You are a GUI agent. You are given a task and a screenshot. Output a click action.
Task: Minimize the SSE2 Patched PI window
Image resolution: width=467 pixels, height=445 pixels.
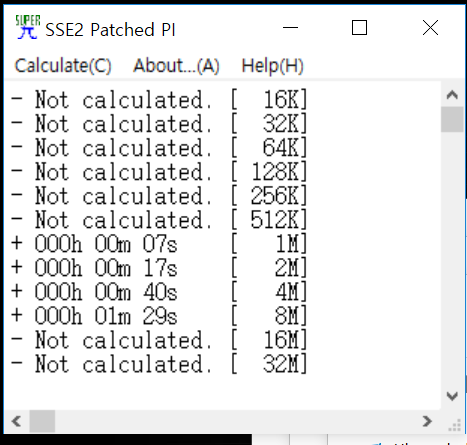click(290, 28)
